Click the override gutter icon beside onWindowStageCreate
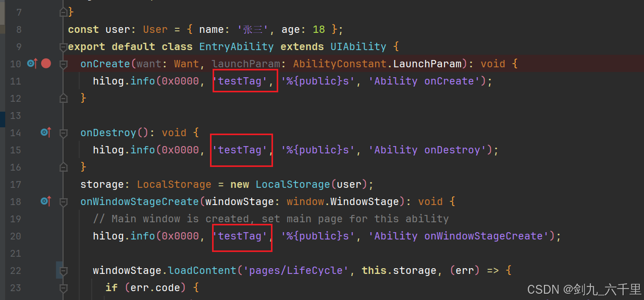 coord(46,201)
